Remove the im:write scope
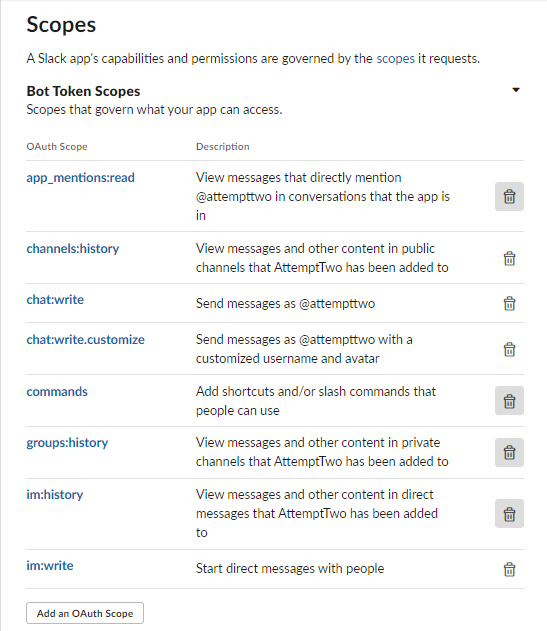The height and width of the screenshot is (631, 547). (509, 569)
